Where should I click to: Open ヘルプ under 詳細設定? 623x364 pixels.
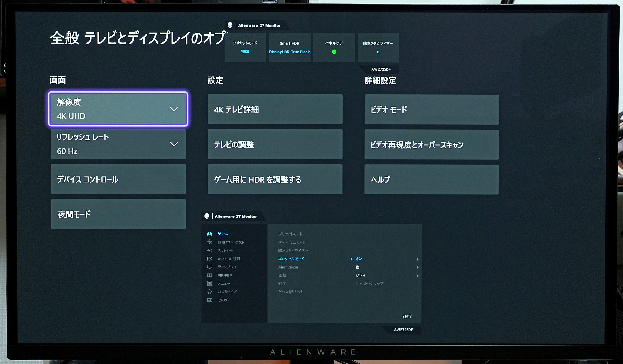click(432, 180)
